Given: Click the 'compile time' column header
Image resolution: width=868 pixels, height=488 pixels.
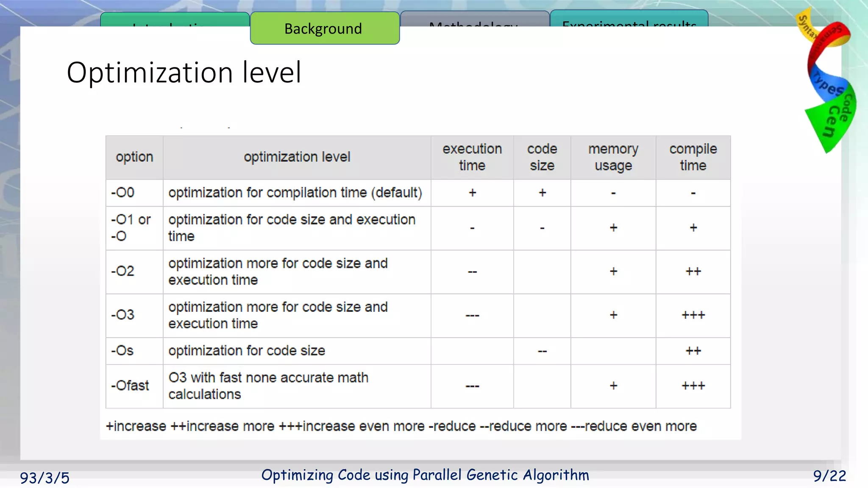Looking at the screenshot, I should 693,157.
